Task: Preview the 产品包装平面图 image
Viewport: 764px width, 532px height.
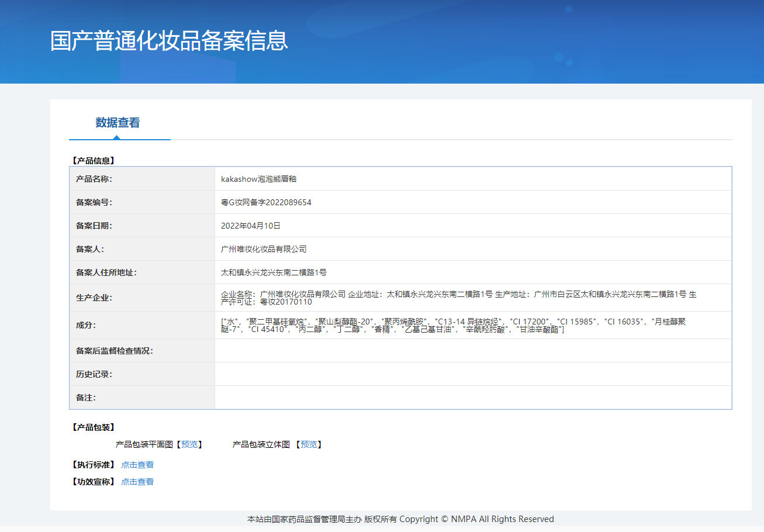Action: click(x=189, y=444)
